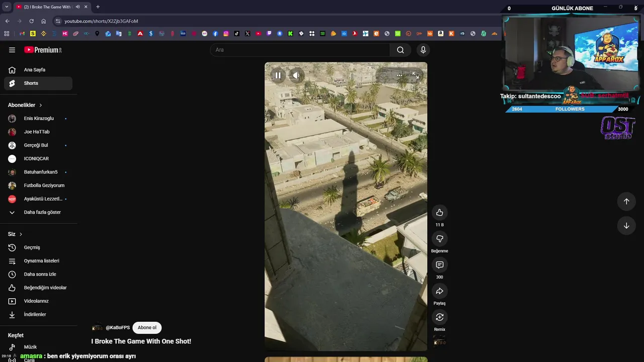The width and height of the screenshot is (644, 362).
Task: Share the Short via Paylaş
Action: tap(440, 291)
